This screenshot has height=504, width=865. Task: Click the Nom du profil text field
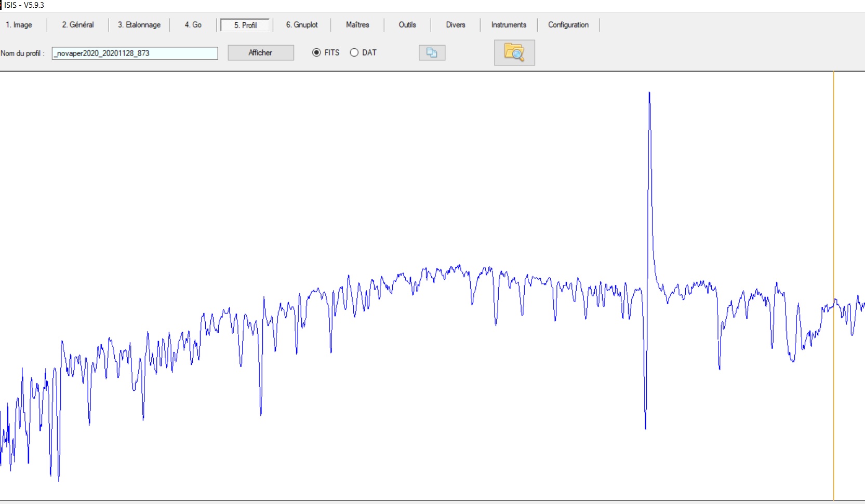pyautogui.click(x=135, y=53)
